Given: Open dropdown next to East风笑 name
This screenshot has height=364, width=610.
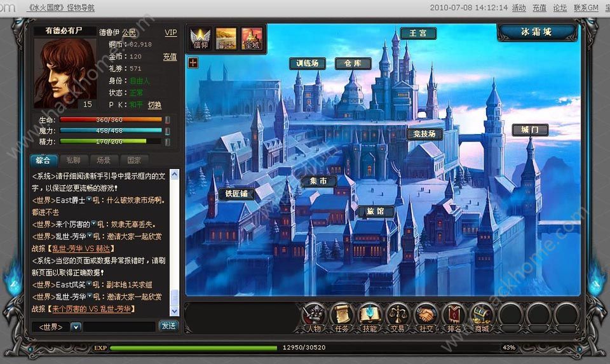Looking at the screenshot, I should click(x=89, y=285).
